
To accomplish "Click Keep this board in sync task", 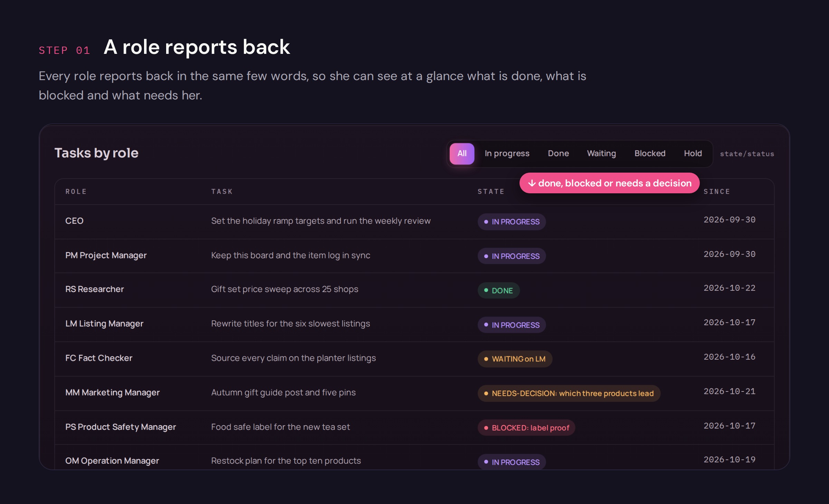I will pyautogui.click(x=290, y=255).
